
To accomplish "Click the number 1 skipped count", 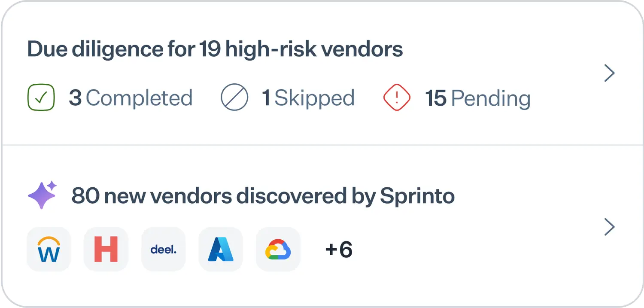I will [266, 98].
